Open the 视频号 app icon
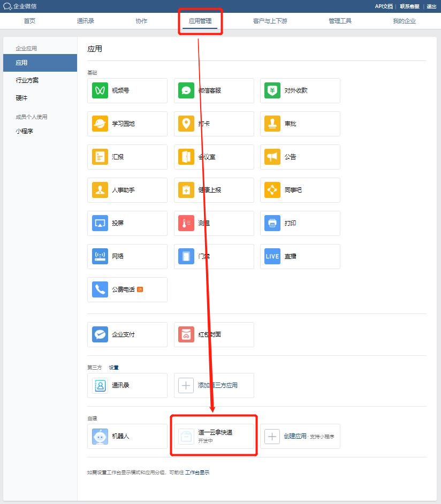Viewport: 441px width, 504px height. pyautogui.click(x=100, y=90)
